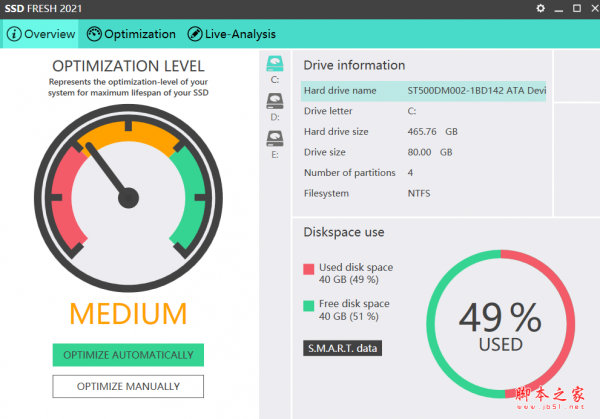Screen dimensions: 600x419
Task: Click the Filesystem value NTFS
Action: pos(419,194)
